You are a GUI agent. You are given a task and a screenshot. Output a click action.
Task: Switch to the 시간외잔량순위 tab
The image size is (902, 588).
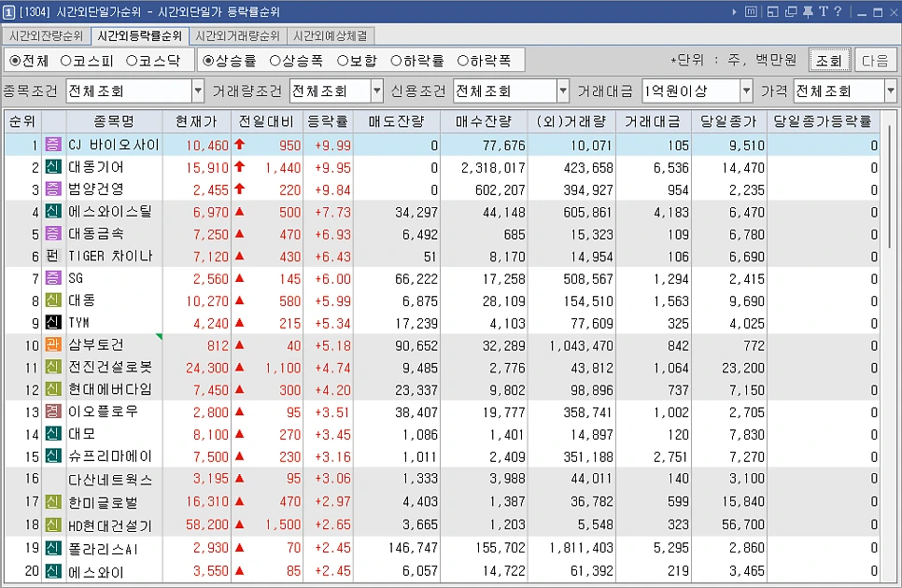point(46,36)
